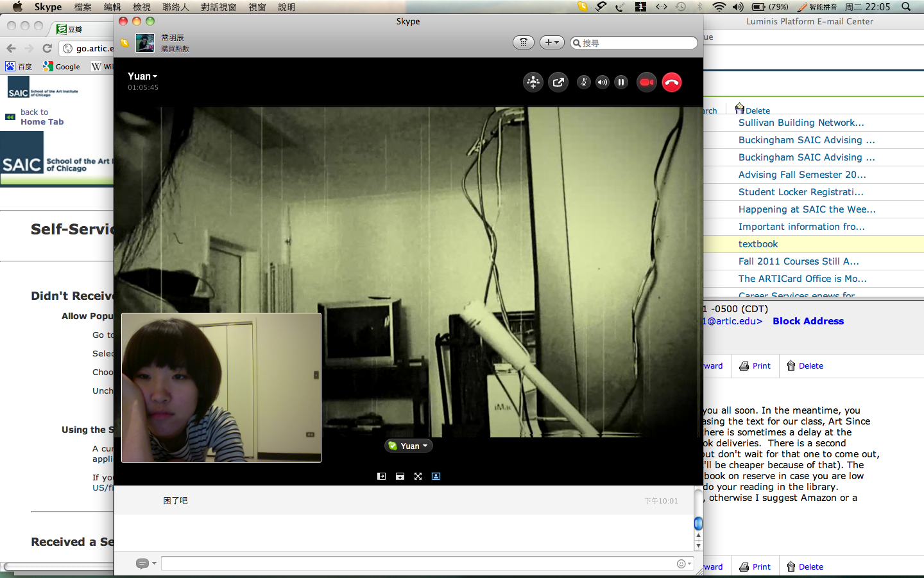Open The ARTICard Office email
924x578 pixels.
(802, 279)
